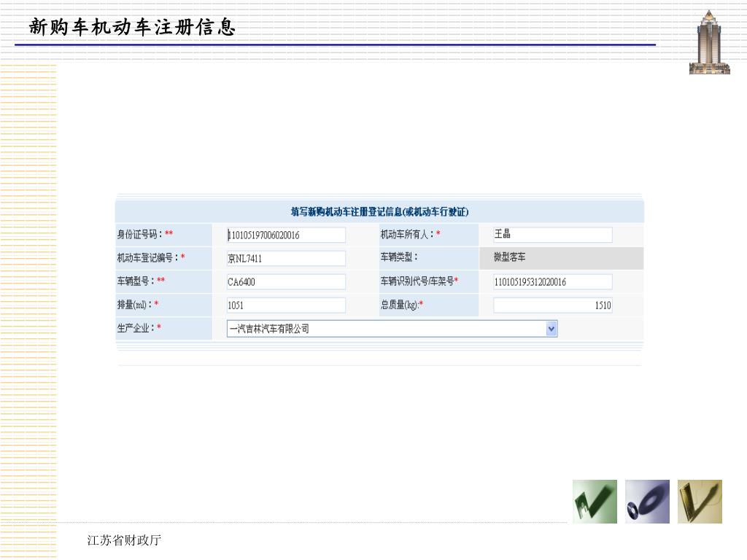Click the footer text 江苏省财政厅

click(124, 540)
